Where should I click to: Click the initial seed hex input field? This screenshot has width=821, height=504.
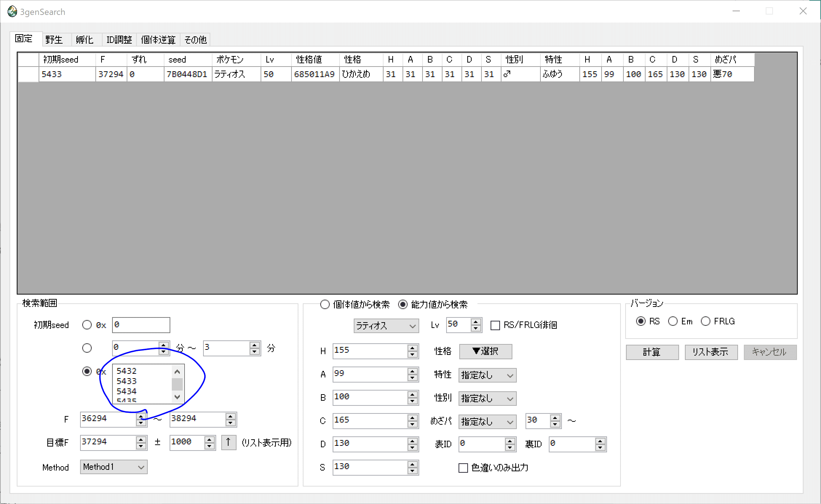141,325
